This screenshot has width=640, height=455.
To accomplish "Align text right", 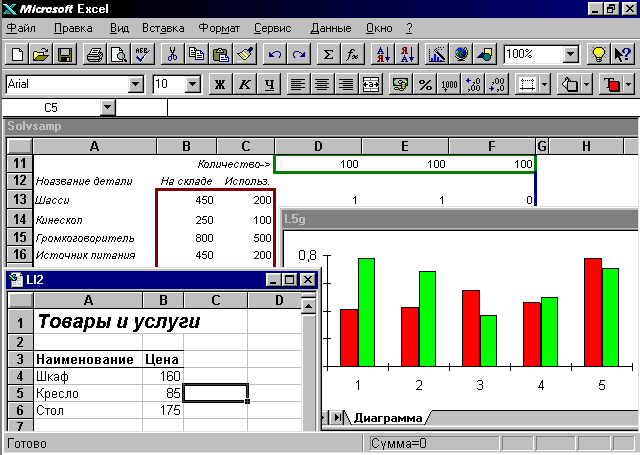I will tap(346, 84).
